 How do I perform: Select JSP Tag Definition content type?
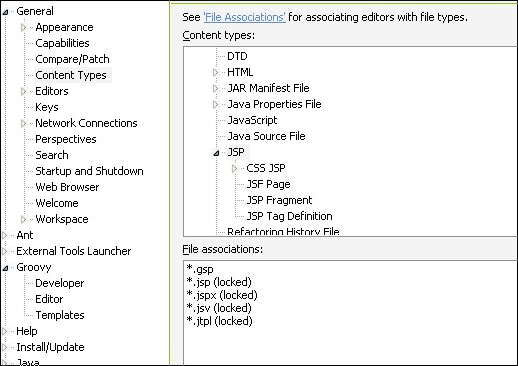pos(289,216)
